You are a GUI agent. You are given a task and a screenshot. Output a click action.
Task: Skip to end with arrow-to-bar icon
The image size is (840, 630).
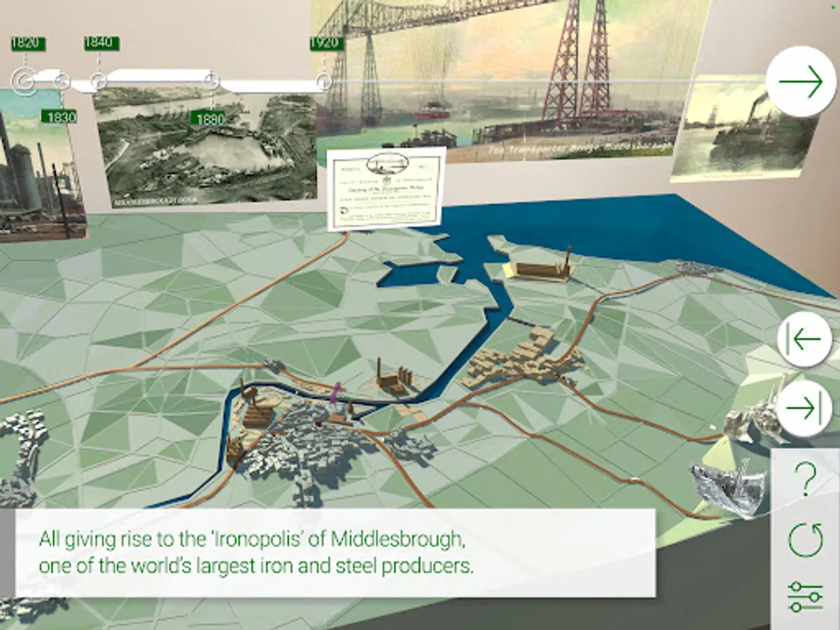[x=804, y=409]
